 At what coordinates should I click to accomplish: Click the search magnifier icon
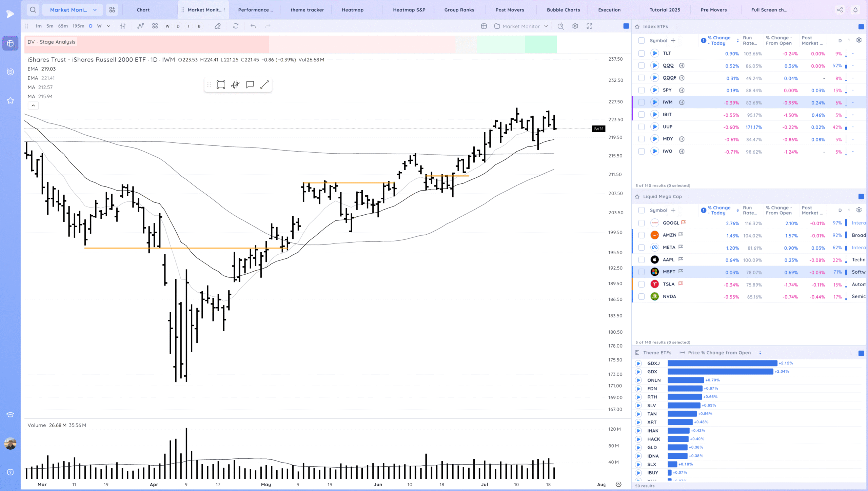pyautogui.click(x=33, y=10)
